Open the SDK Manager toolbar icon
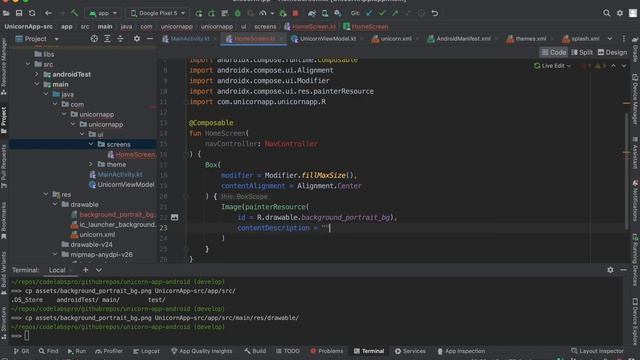 pyautogui.click(x=338, y=13)
